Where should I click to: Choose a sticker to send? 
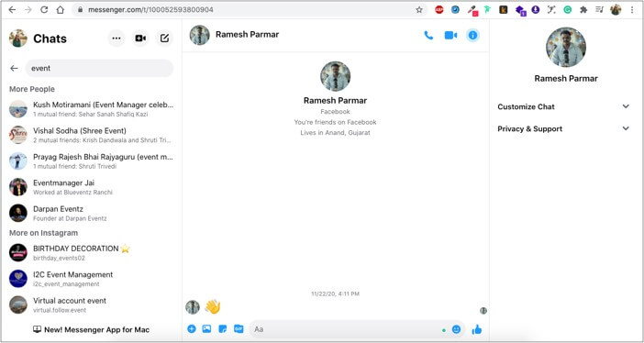(223, 328)
